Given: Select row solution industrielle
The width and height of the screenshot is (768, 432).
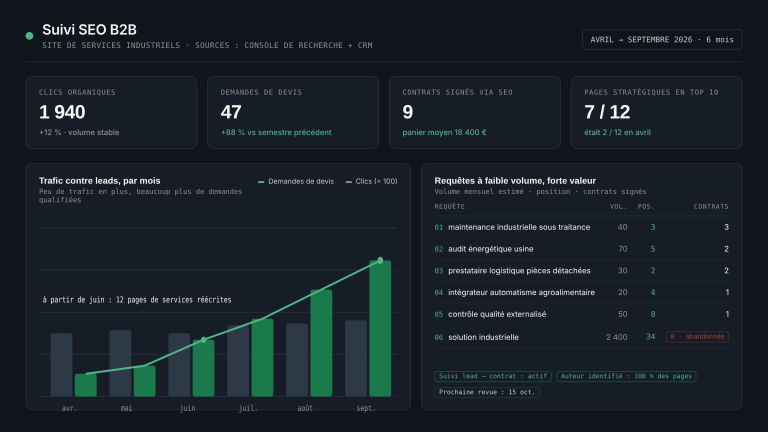Looking at the screenshot, I should (x=581, y=337).
